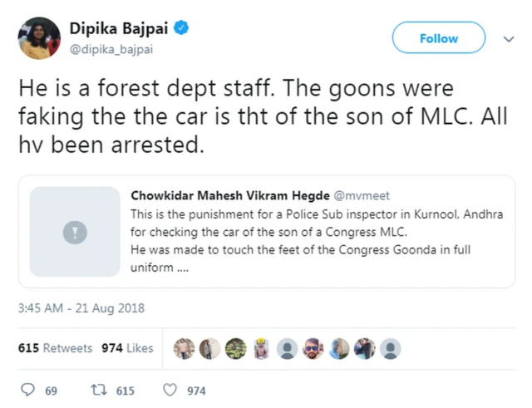Image resolution: width=532 pixels, height=408 pixels.
Task: Open Dipika Bajpai's profile picture
Action: (x=37, y=38)
